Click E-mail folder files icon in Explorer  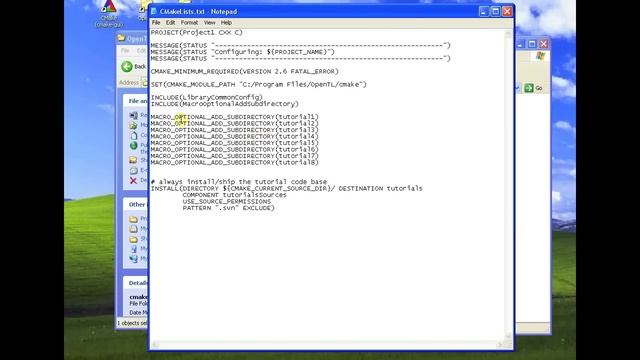click(133, 170)
